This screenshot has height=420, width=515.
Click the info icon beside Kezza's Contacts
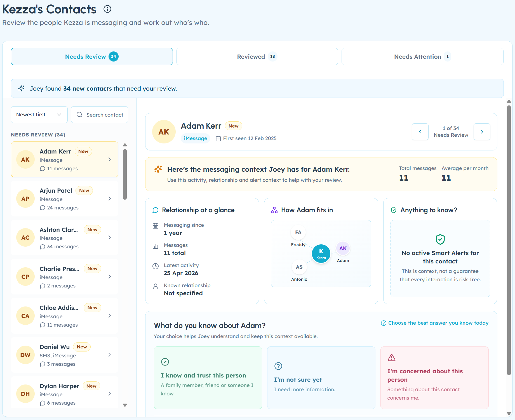107,9
